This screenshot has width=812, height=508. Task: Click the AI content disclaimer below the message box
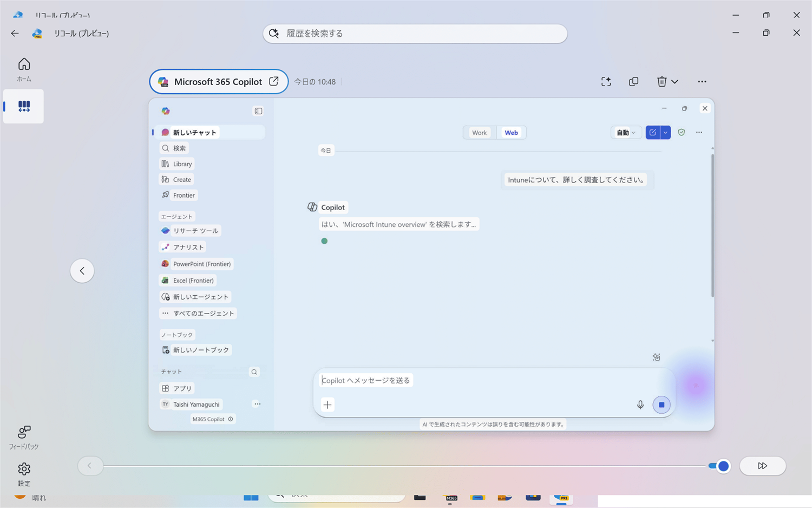[x=493, y=425]
